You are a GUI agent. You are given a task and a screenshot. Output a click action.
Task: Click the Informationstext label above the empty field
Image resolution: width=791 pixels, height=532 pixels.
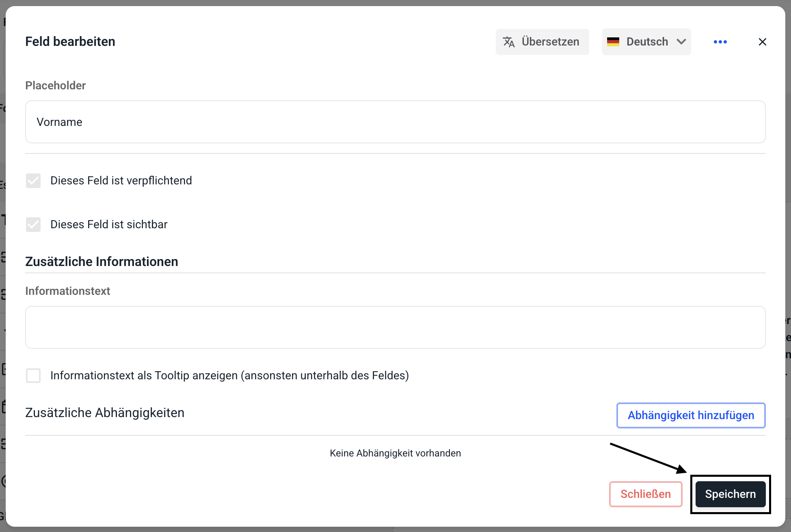pos(68,291)
